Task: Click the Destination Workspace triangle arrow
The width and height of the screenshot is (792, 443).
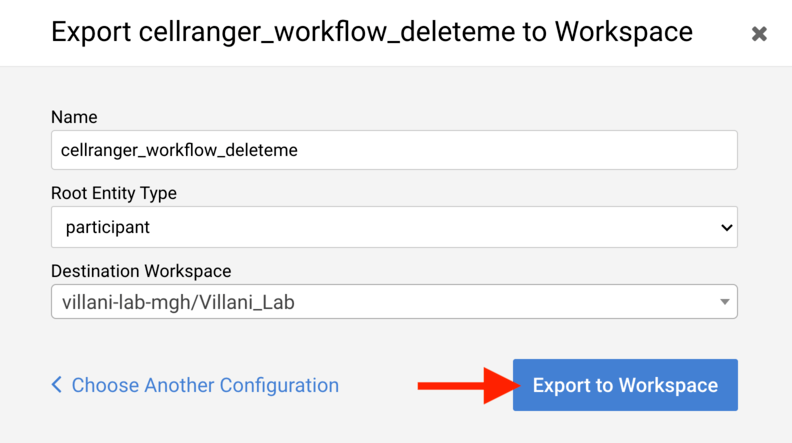Action: click(723, 302)
